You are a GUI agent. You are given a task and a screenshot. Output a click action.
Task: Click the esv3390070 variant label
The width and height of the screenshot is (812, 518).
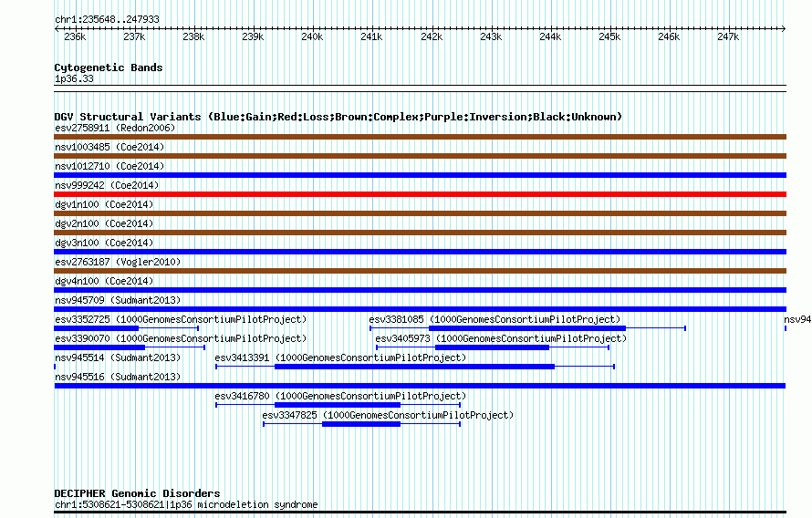point(181,338)
